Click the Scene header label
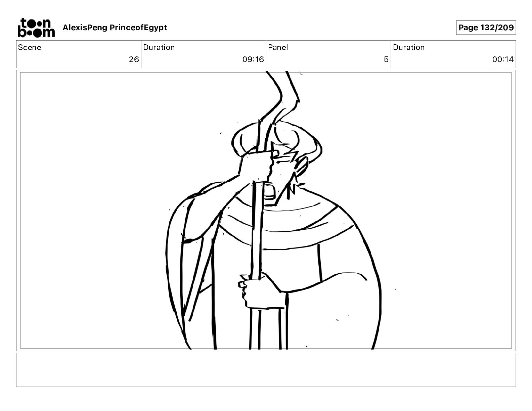This screenshot has width=532, height=411. tap(30, 47)
